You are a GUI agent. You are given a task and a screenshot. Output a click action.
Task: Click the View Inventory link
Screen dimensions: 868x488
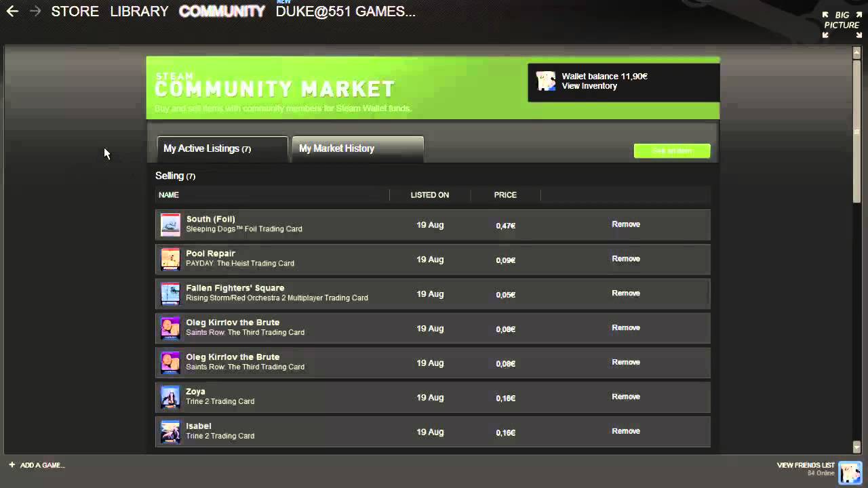pos(589,86)
